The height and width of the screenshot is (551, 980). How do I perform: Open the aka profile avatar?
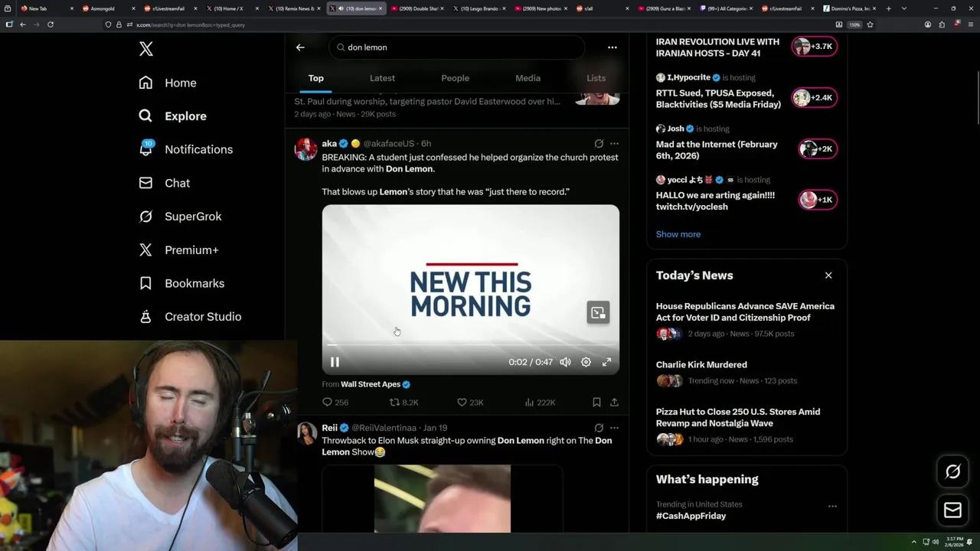305,149
